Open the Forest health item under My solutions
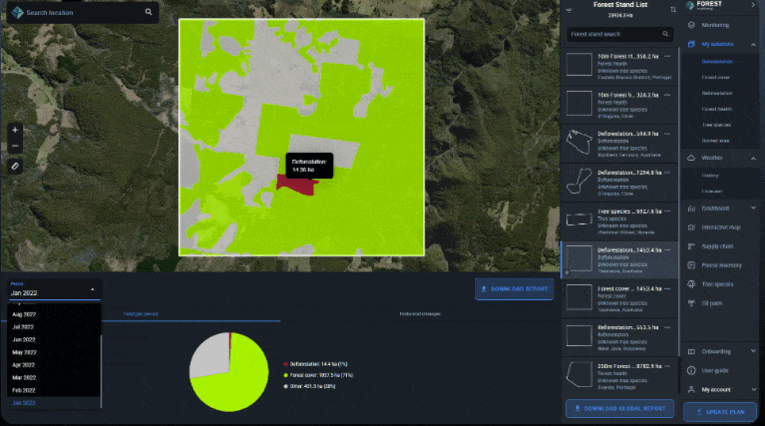 point(717,109)
